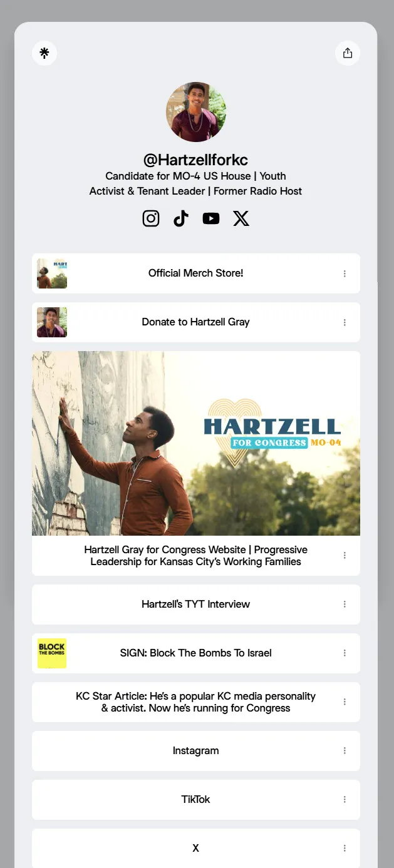Viewport: 394px width, 868px height.
Task: Open more options for X card
Action: [345, 849]
